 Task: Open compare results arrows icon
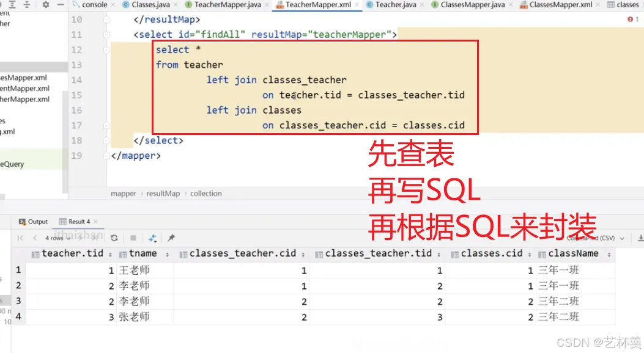point(152,238)
